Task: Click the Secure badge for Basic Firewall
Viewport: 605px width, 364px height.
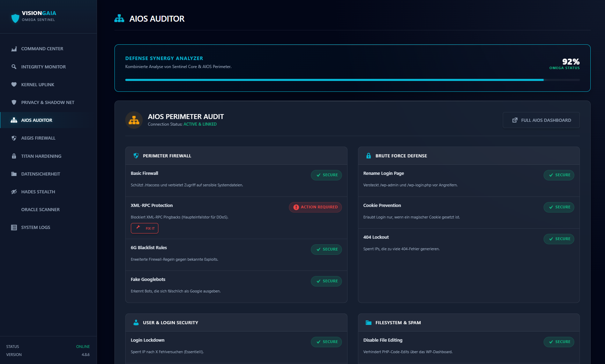Action: [x=326, y=175]
